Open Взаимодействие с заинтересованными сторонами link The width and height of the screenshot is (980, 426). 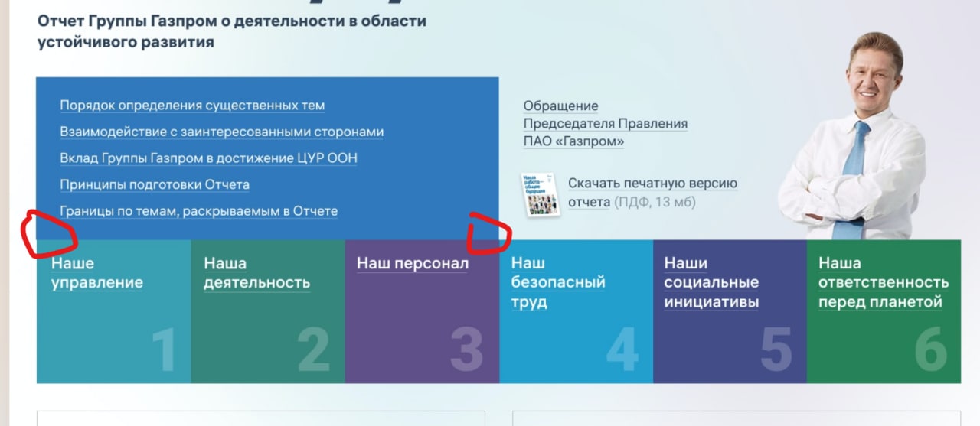(x=222, y=132)
